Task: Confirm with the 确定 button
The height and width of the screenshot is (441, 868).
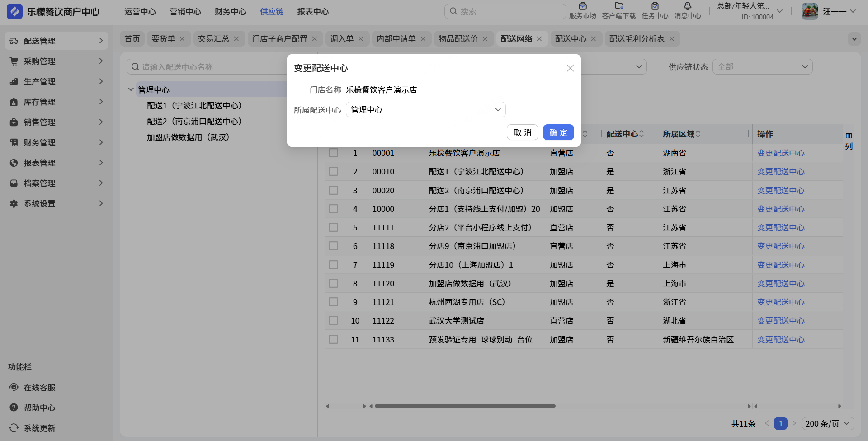Action: coord(558,132)
